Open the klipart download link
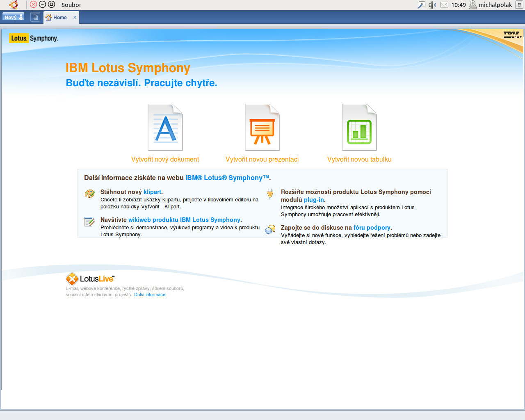This screenshot has height=420, width=525. click(152, 192)
